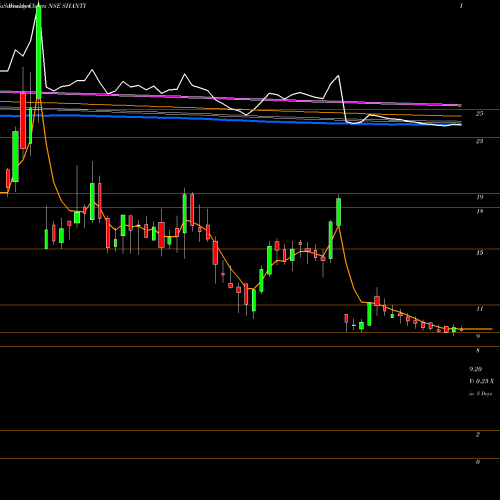The image size is (500, 500).
Task: Click the 9.20 last price value
Action: (476, 369)
